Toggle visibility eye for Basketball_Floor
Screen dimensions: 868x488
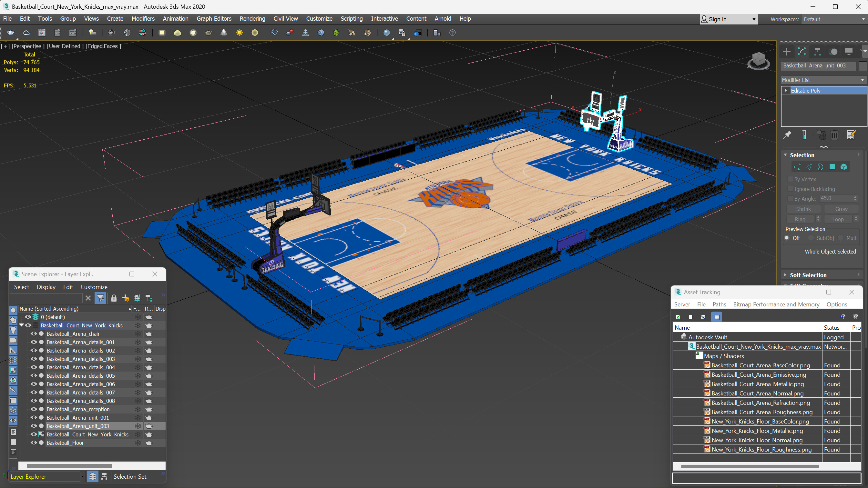[34, 443]
